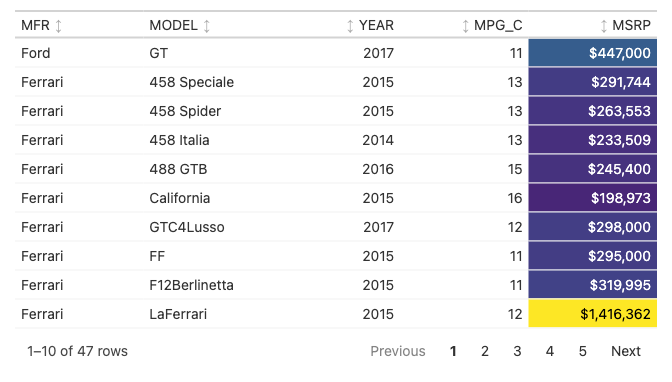
Task: Sort by MFR using its arrow icon
Action: (59, 26)
